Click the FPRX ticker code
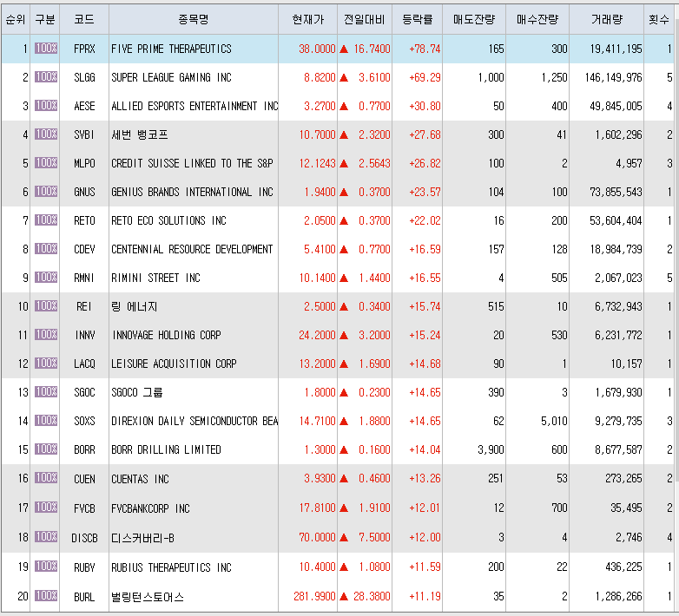Viewport: 679px width, 616px height. tap(84, 49)
